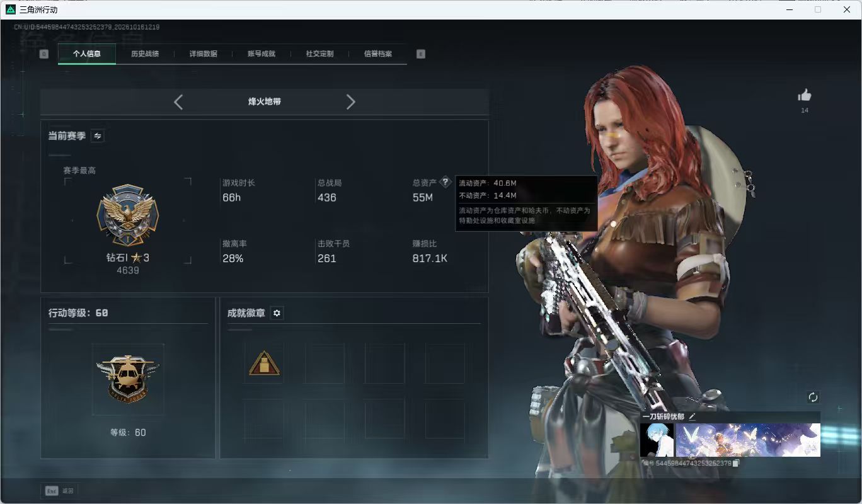The height and width of the screenshot is (504, 862).
Task: Click the 烽火地带 mode title
Action: [x=265, y=101]
